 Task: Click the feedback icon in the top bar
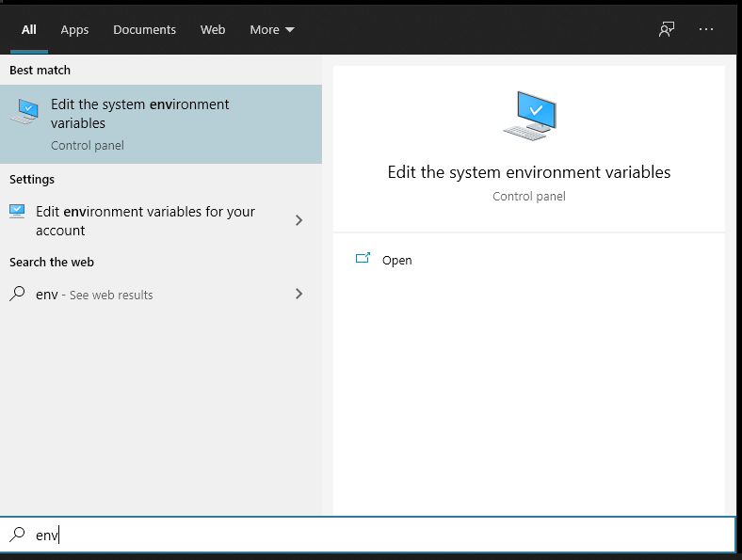pos(667,29)
